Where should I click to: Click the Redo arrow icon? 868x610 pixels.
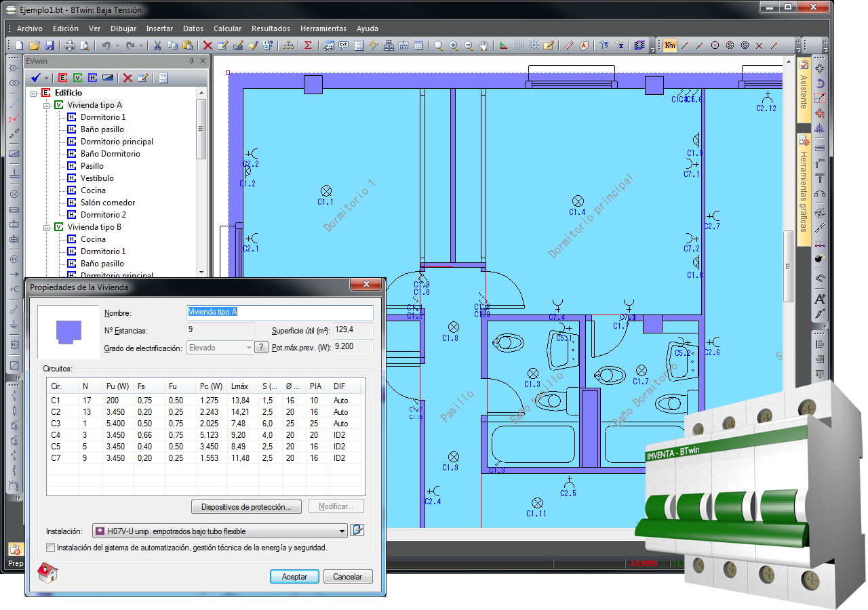click(130, 45)
